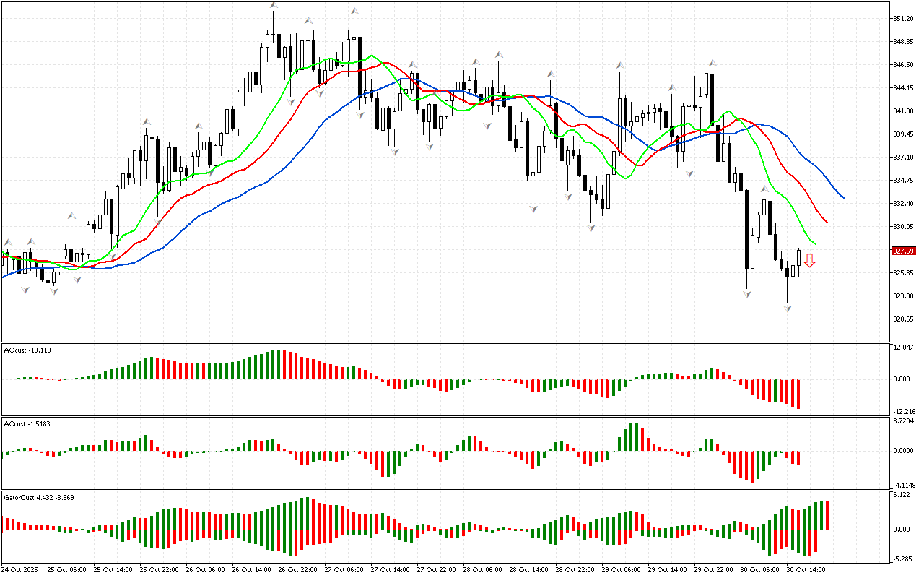This screenshot has width=924, height=578.
Task: Click the right end of the red Alligator line
Action: 827,222
